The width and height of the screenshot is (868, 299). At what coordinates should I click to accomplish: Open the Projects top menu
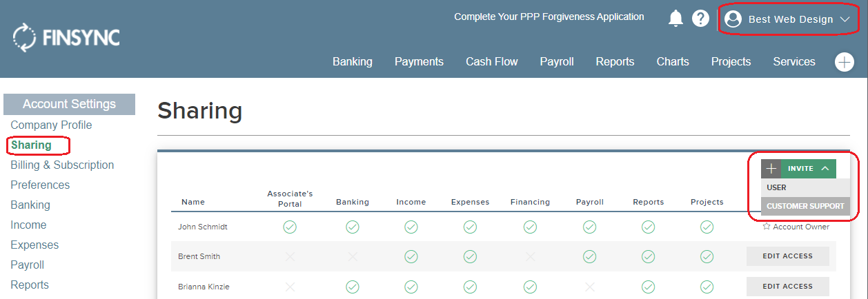[731, 61]
